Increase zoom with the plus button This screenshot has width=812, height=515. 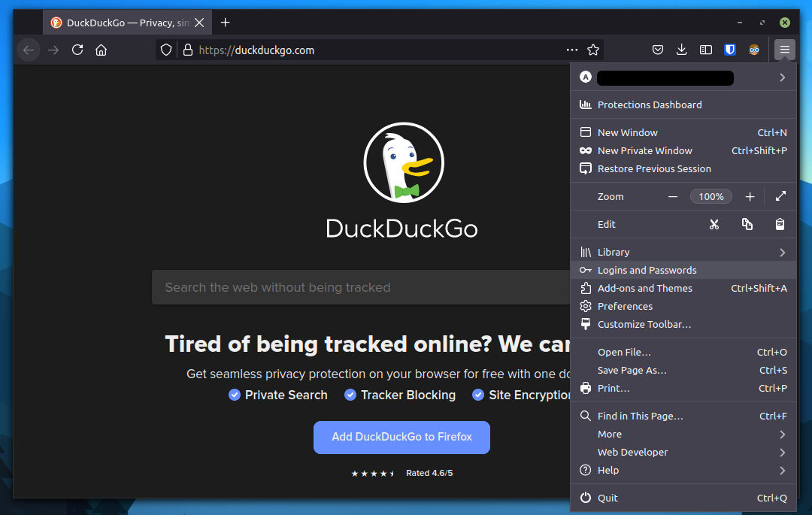(x=750, y=196)
